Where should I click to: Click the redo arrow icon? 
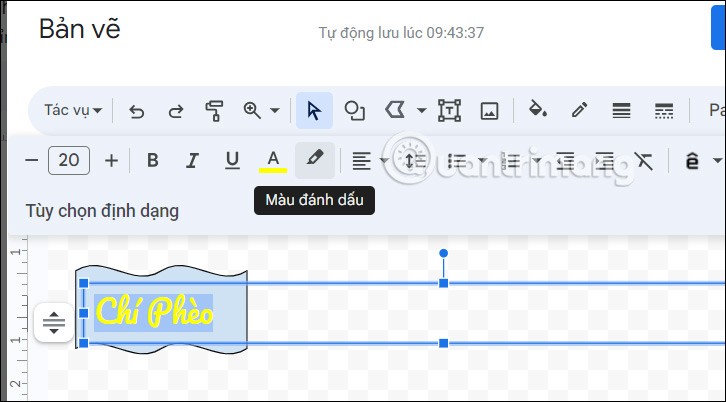175,110
